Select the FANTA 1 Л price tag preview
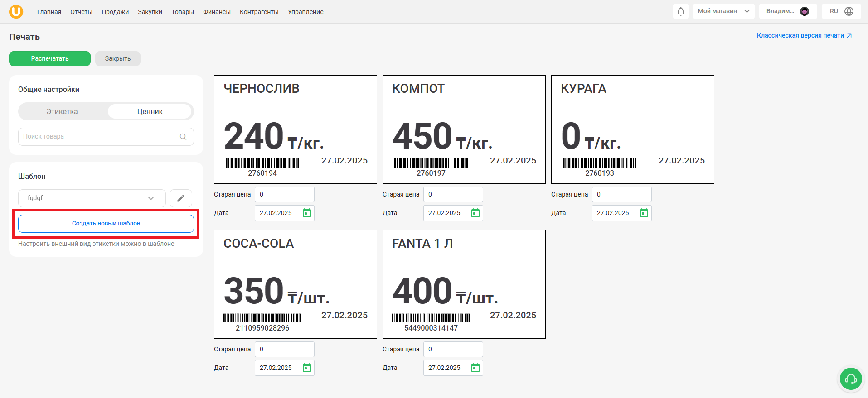868x398 pixels. pyautogui.click(x=464, y=284)
